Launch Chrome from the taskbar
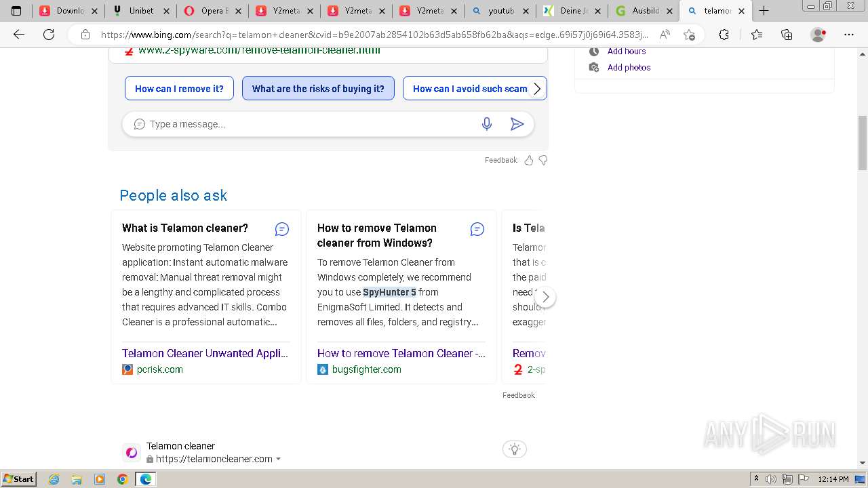868x488 pixels. click(123, 479)
